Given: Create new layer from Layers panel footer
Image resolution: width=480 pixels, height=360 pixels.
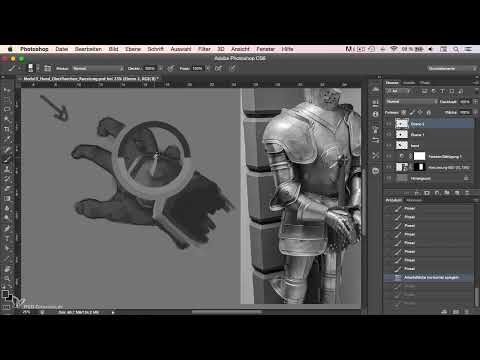Looking at the screenshot, I should (457, 193).
